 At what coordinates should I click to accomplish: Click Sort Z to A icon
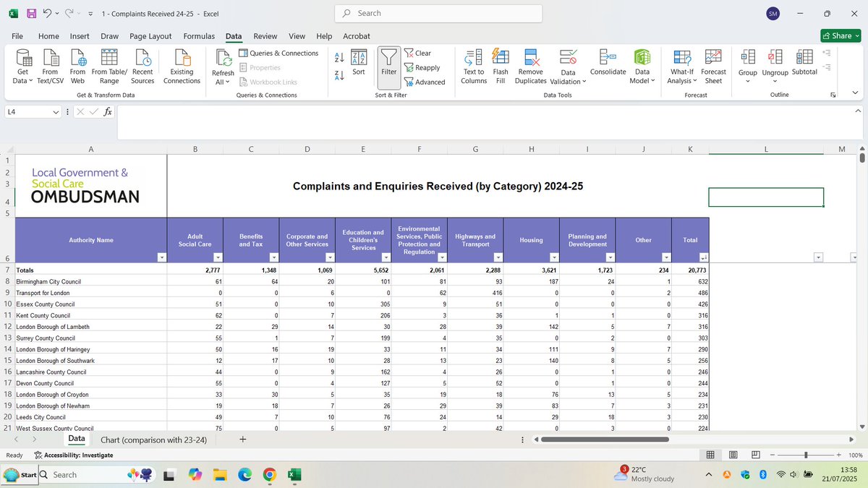(339, 75)
